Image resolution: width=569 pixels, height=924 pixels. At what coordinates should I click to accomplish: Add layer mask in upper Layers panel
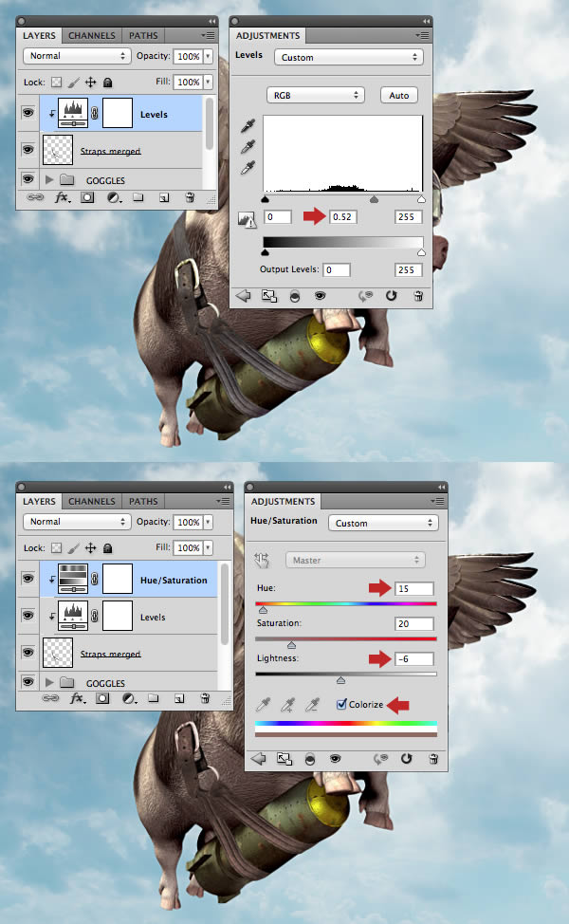(87, 197)
